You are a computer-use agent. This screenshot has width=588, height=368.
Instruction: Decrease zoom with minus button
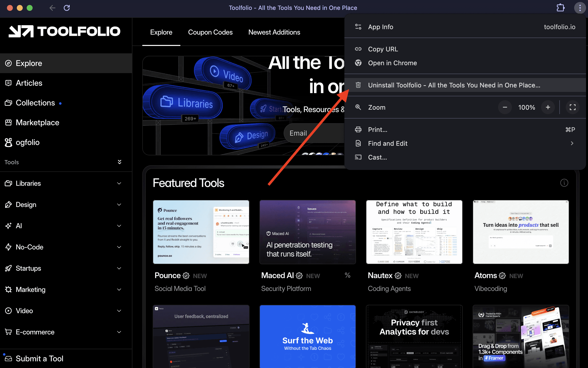(505, 107)
